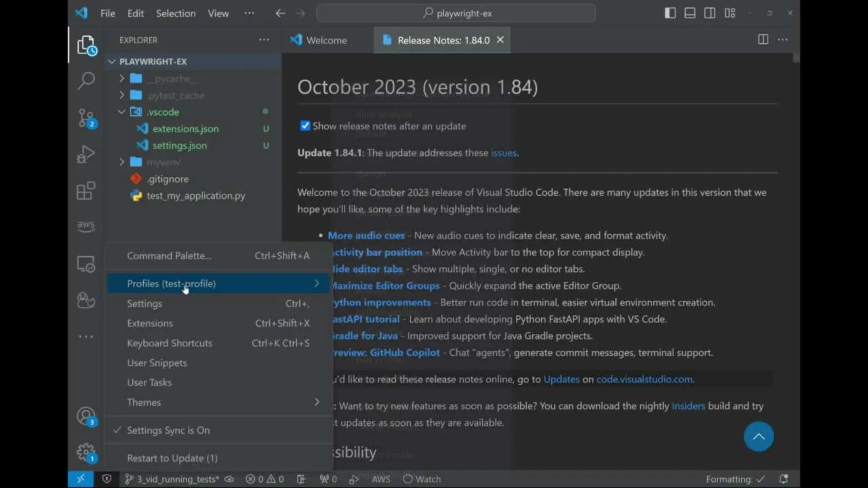Click Watch toggle in the status bar
The width and height of the screenshot is (868, 488).
click(x=422, y=479)
